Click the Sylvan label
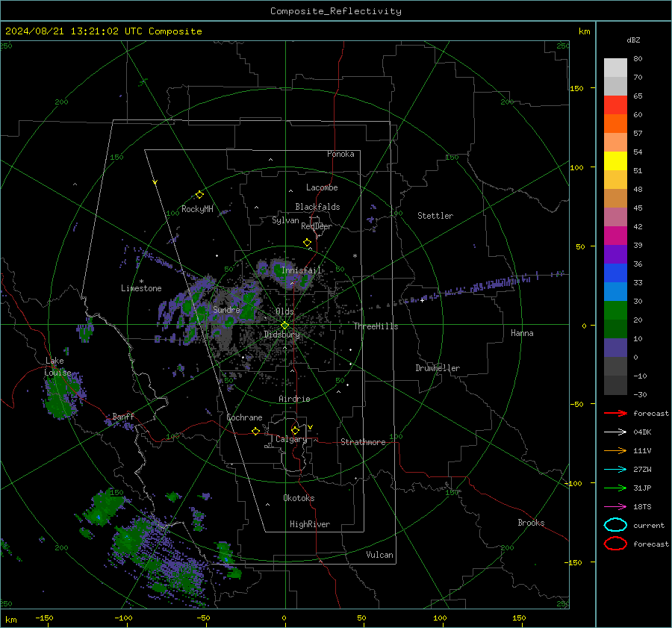Screen dimensions: 672x628 point(285,220)
